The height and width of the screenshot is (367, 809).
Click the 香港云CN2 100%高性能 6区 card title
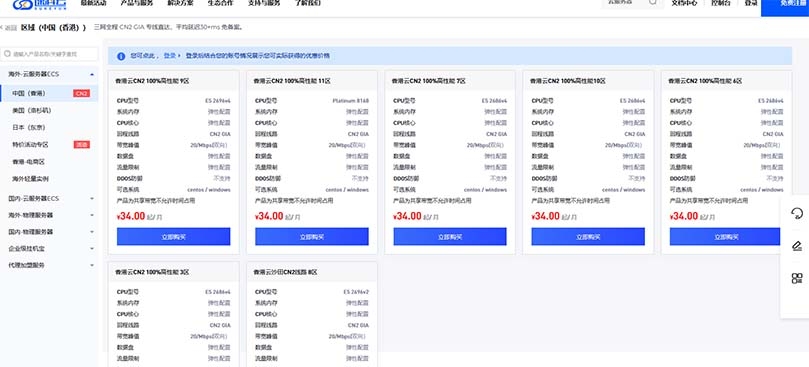tap(705, 81)
